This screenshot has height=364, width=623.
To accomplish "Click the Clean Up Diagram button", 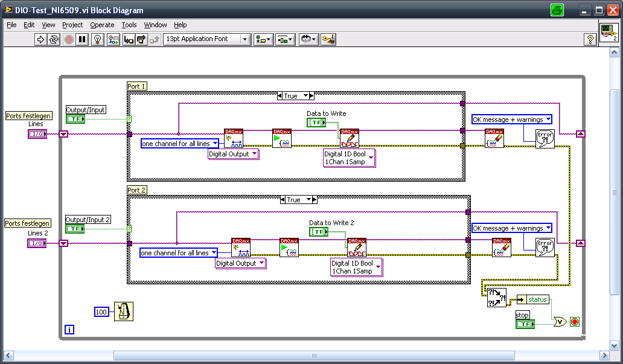I will tap(328, 39).
